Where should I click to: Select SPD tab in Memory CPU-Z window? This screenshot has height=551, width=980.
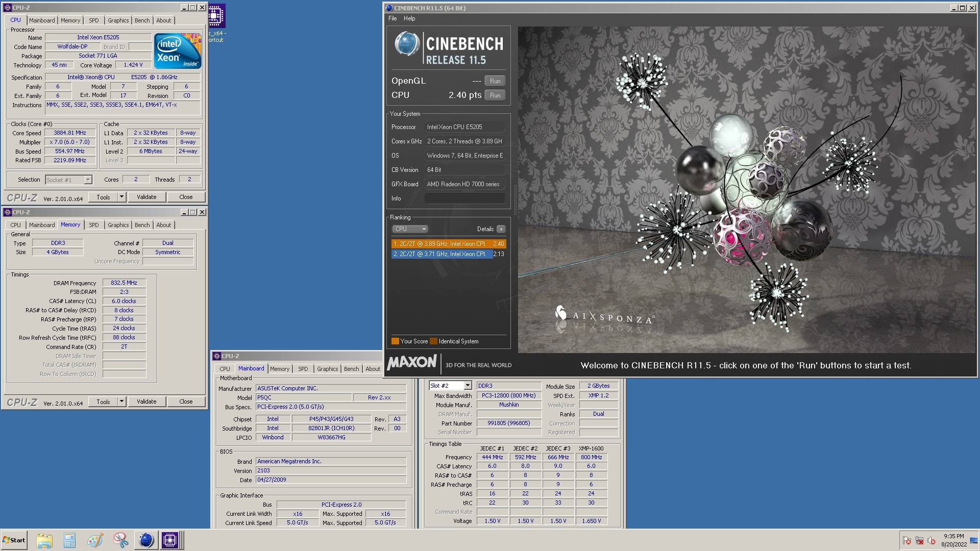point(94,225)
